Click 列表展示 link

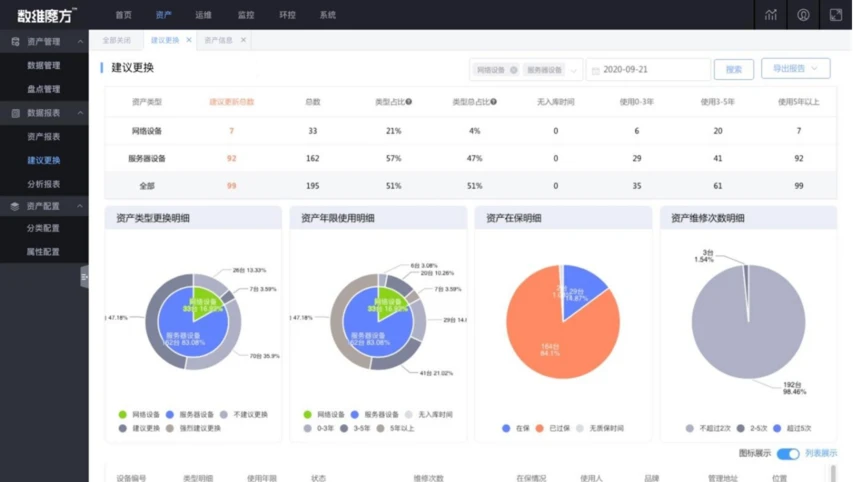(821, 453)
